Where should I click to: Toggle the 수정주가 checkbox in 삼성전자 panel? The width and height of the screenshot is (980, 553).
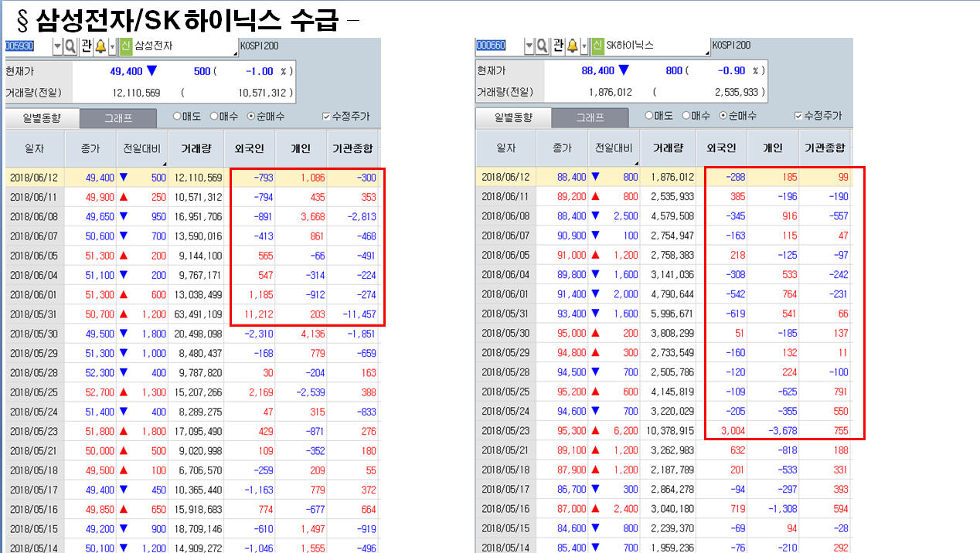[x=326, y=117]
